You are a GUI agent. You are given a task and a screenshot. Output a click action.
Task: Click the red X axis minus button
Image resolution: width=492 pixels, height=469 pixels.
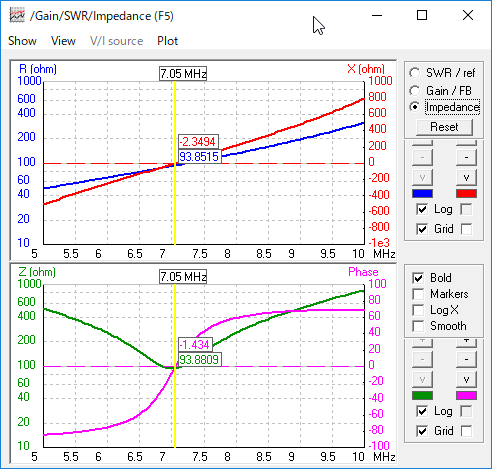click(466, 157)
